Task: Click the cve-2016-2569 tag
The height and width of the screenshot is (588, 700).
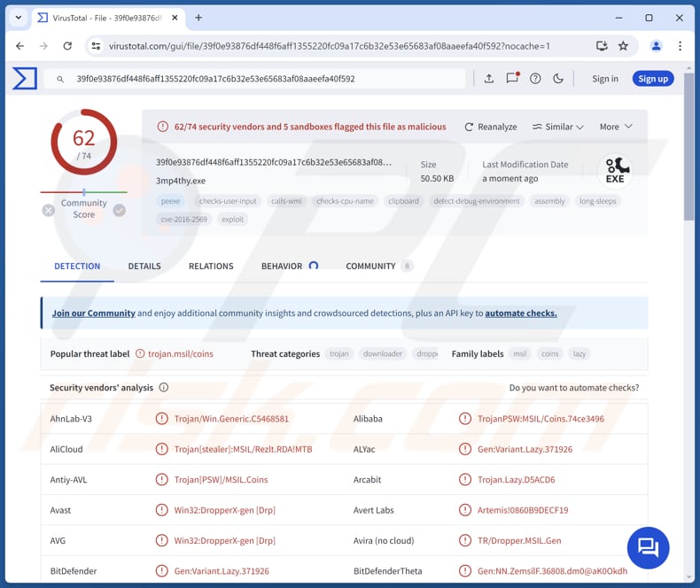Action: point(184,220)
